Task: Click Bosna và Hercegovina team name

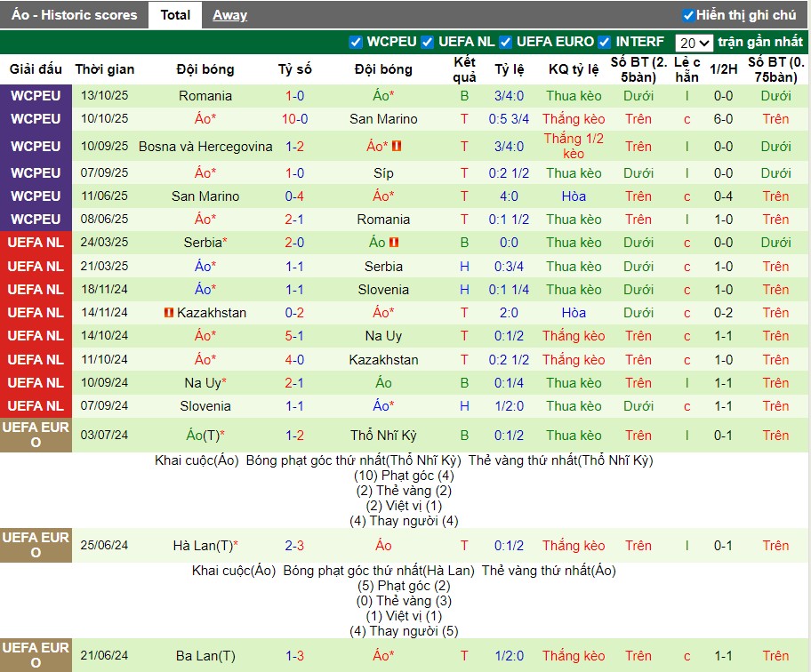Action: click(x=205, y=147)
